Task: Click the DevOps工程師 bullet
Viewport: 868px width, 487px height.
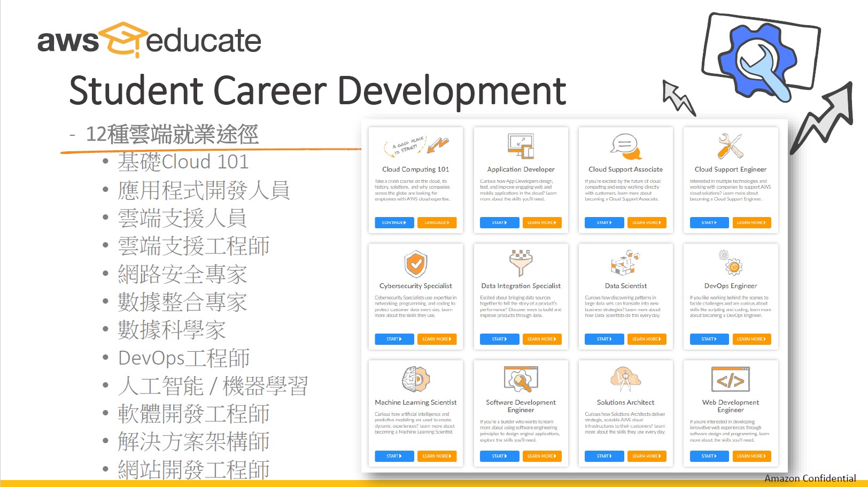Action: [x=184, y=358]
